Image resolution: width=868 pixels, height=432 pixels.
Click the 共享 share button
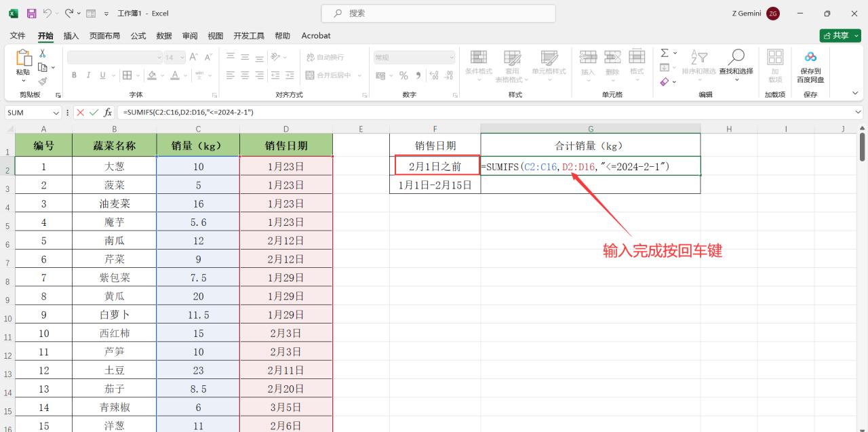(x=840, y=35)
